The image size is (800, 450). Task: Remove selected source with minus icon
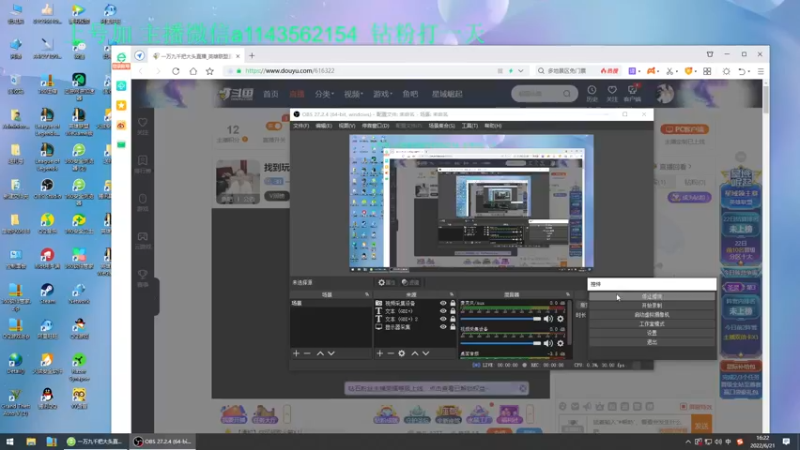(390, 353)
